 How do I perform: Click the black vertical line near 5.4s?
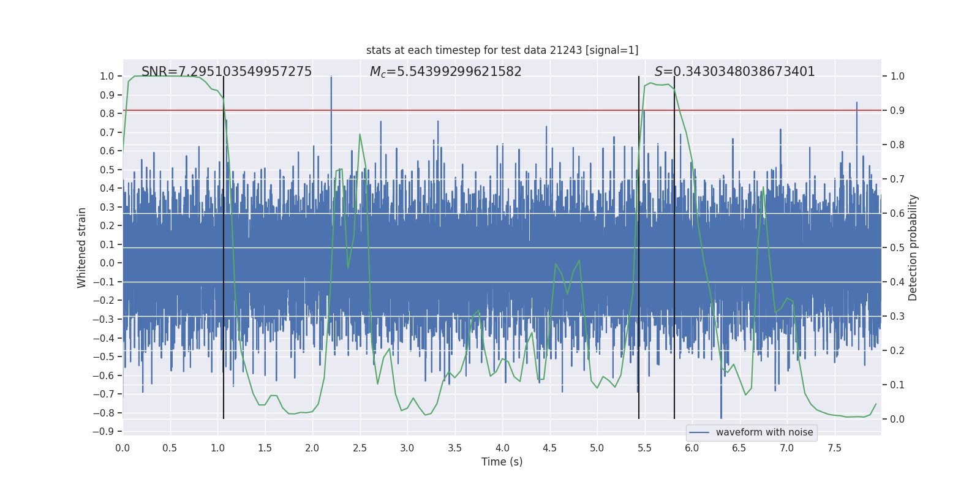[639, 245]
